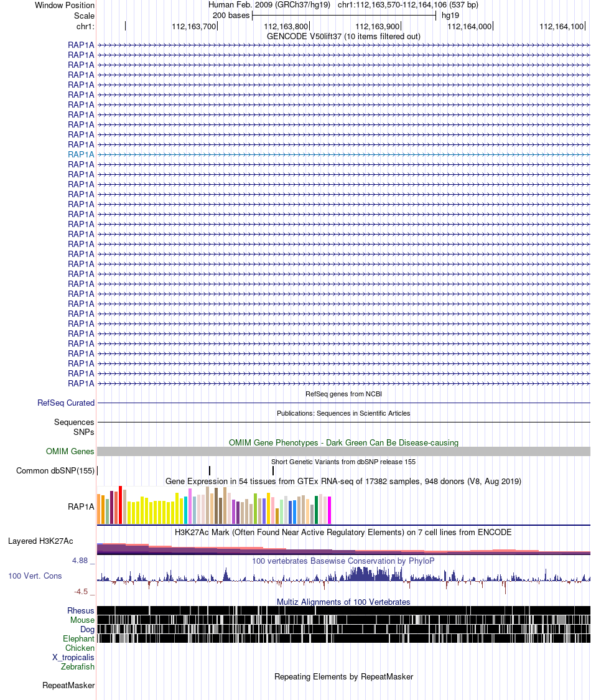
Task: Click the bright red GTEx expression bar
Action: pyautogui.click(x=121, y=505)
